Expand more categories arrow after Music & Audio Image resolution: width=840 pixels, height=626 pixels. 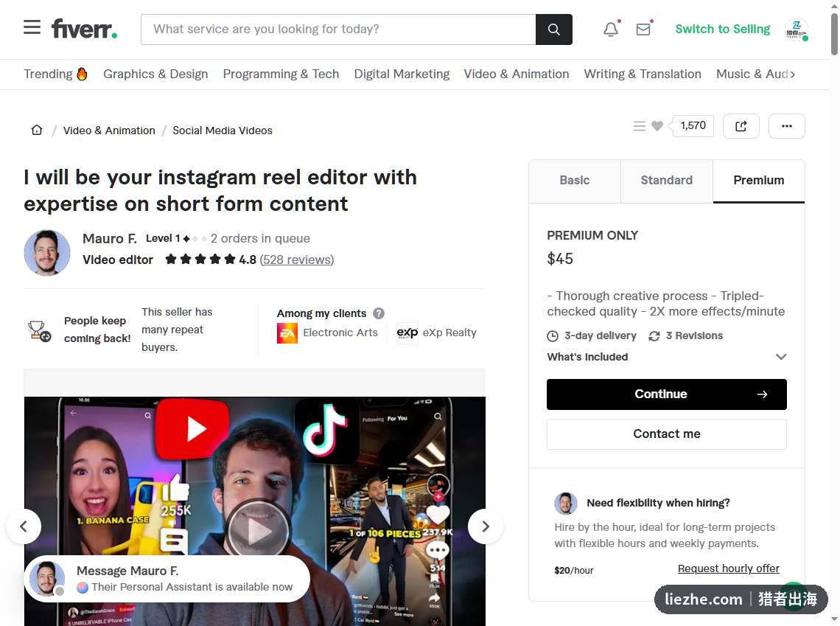[x=793, y=74]
